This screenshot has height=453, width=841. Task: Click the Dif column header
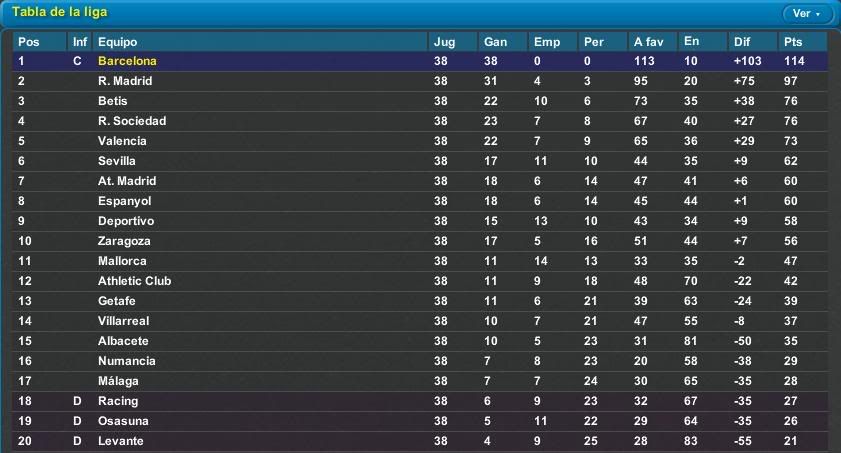click(x=742, y=42)
